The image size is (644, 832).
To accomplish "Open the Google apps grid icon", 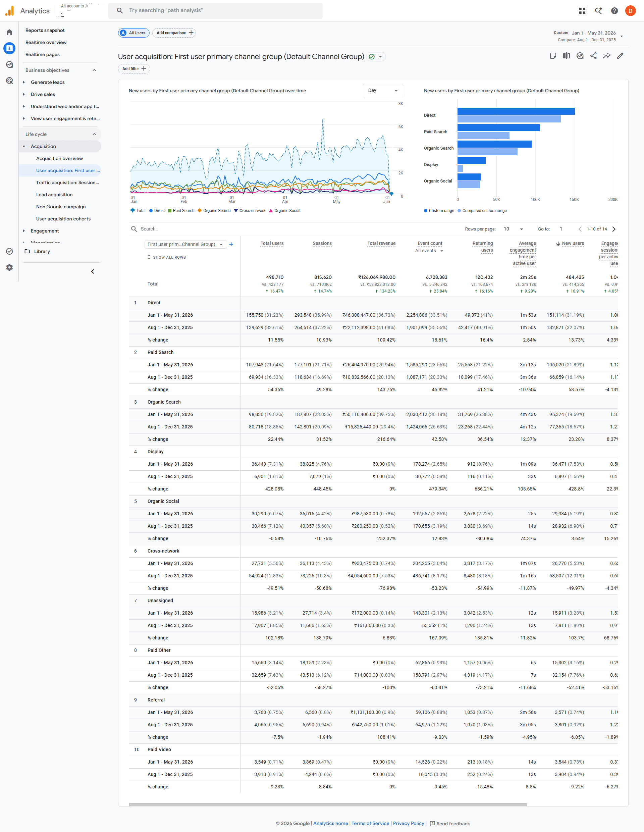I will pyautogui.click(x=582, y=11).
